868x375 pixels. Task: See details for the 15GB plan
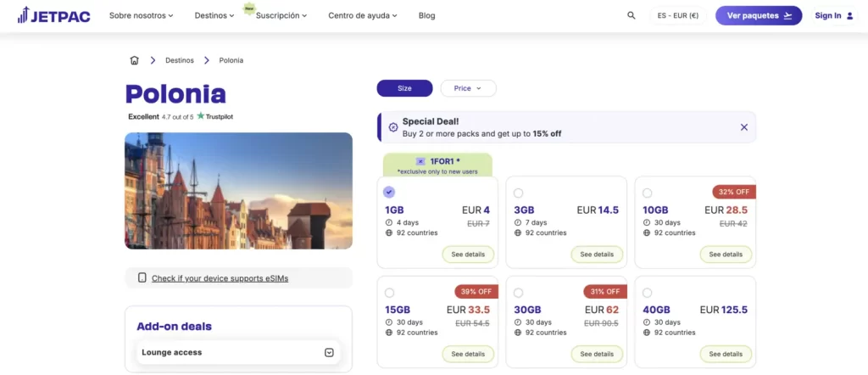coord(468,354)
